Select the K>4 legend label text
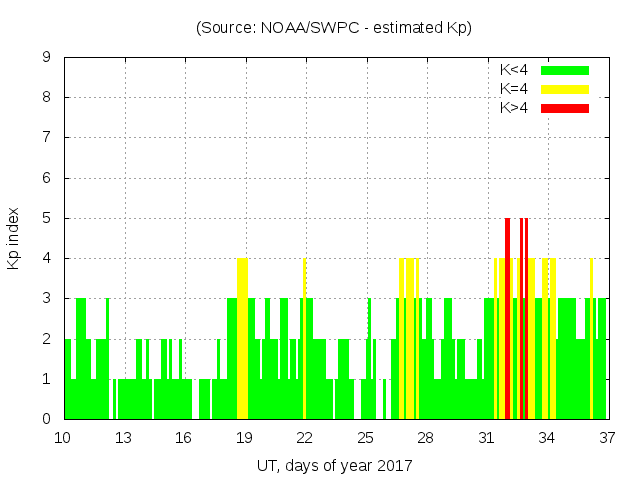 [x=514, y=107]
